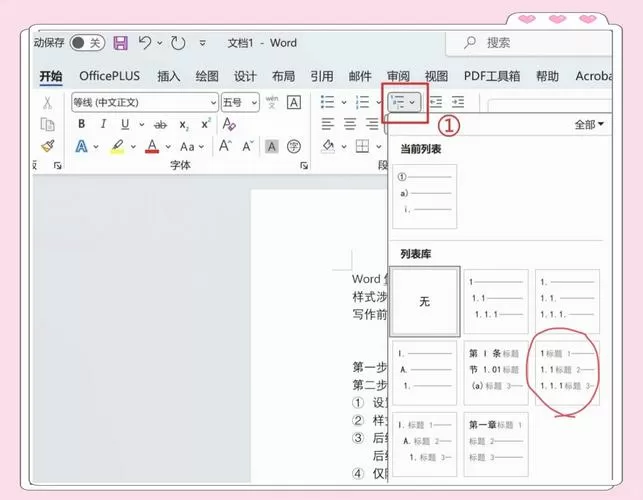Click the phonetic guide wén icon

272,102
